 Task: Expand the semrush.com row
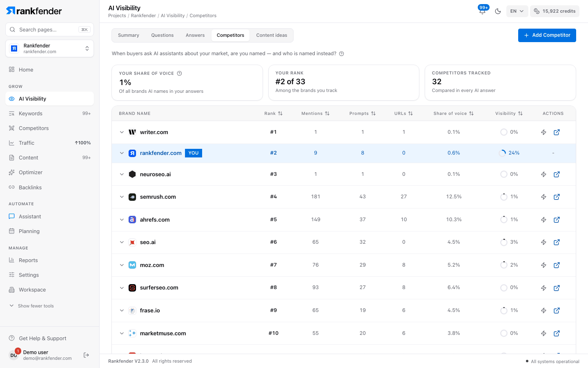122,197
